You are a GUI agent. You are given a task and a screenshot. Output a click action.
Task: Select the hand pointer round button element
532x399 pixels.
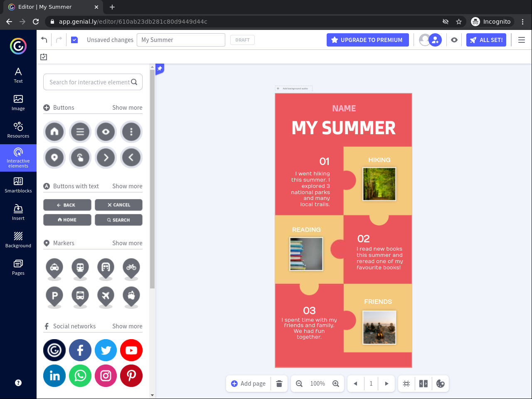tap(80, 158)
